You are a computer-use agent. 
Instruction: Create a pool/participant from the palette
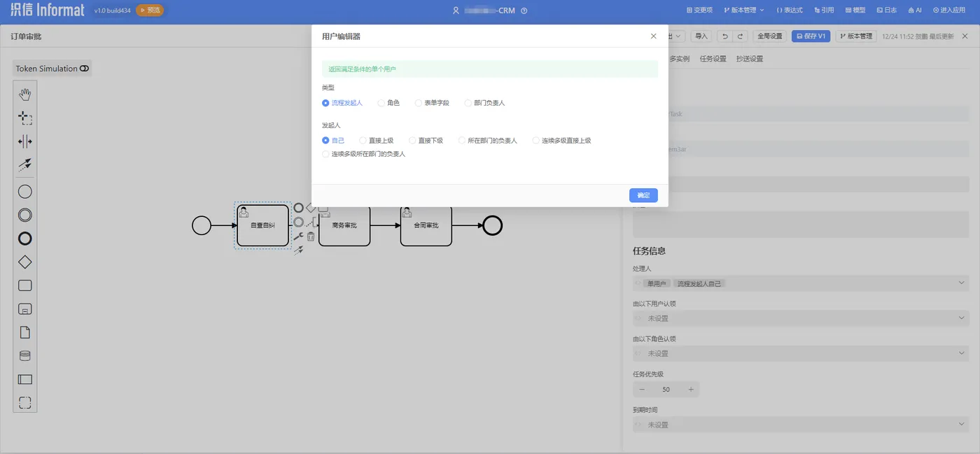click(25, 380)
